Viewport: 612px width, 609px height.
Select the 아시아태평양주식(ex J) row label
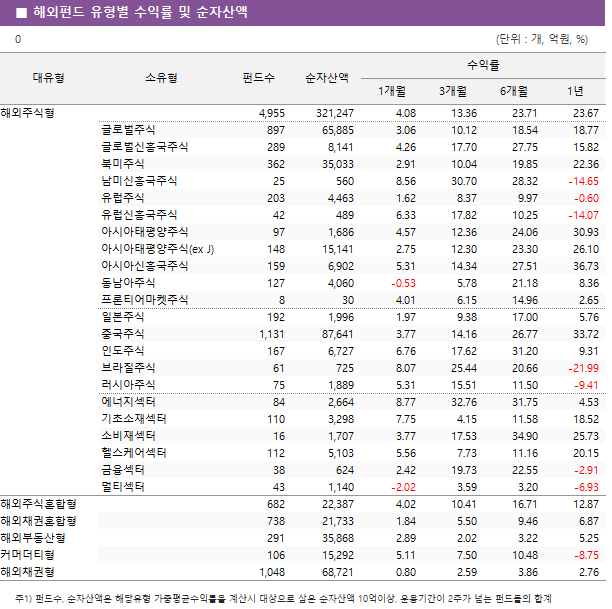(x=158, y=249)
